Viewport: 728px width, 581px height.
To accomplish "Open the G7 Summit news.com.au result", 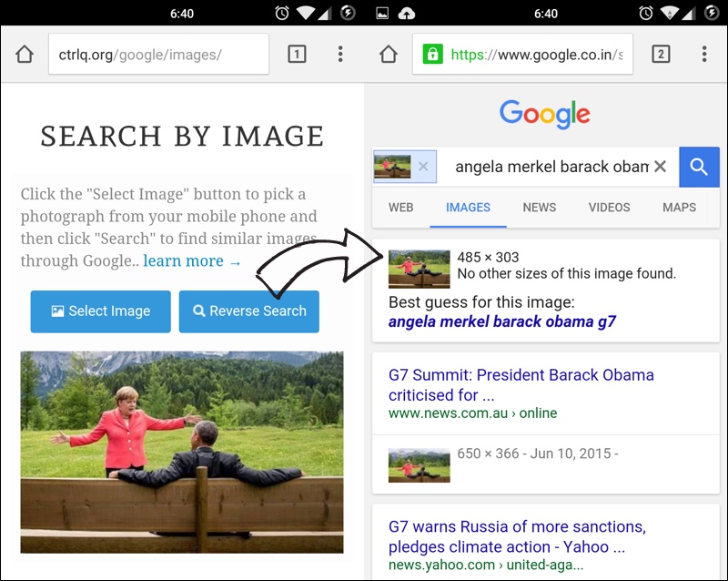I will 521,385.
